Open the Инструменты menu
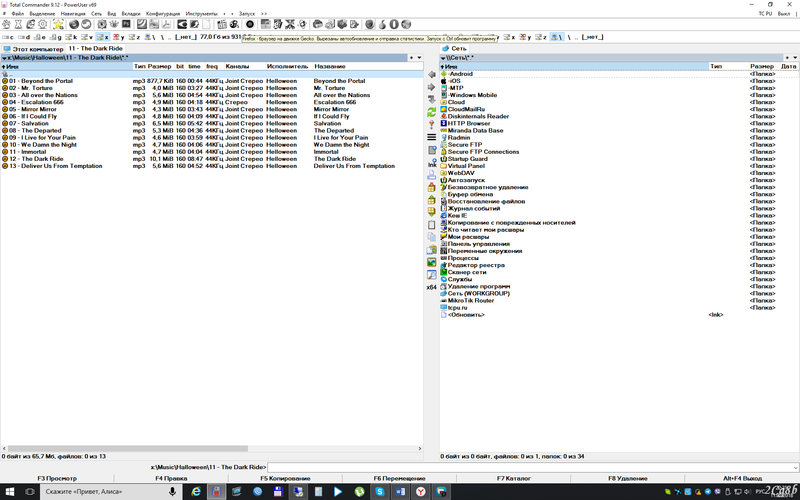This screenshot has width=800, height=500. (x=202, y=14)
